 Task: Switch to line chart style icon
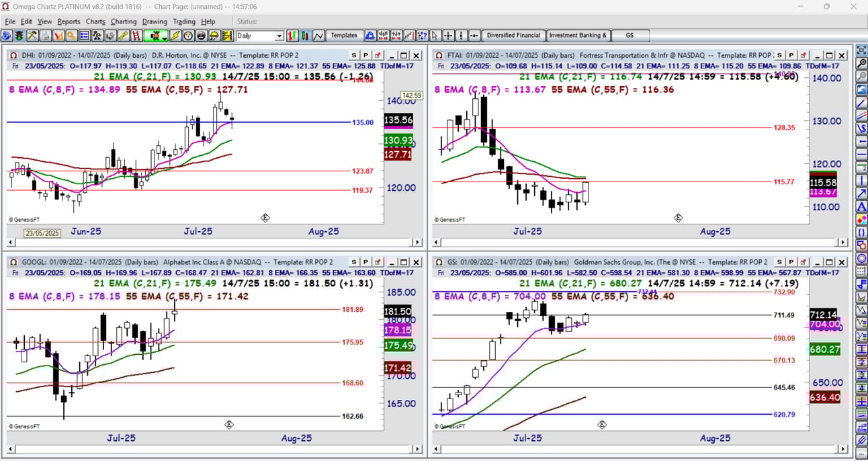point(318,36)
